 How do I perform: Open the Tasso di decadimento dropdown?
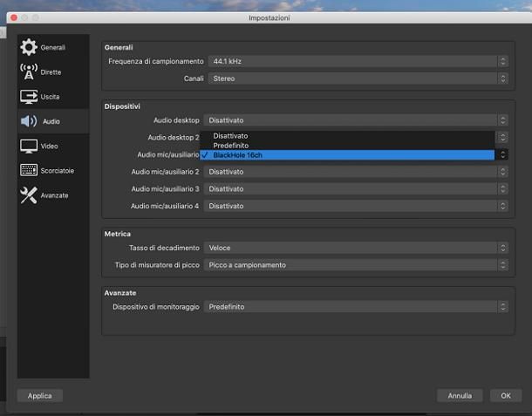(356, 248)
